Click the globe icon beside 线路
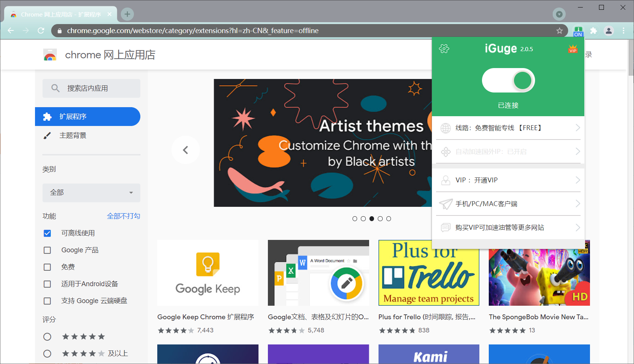 [445, 128]
